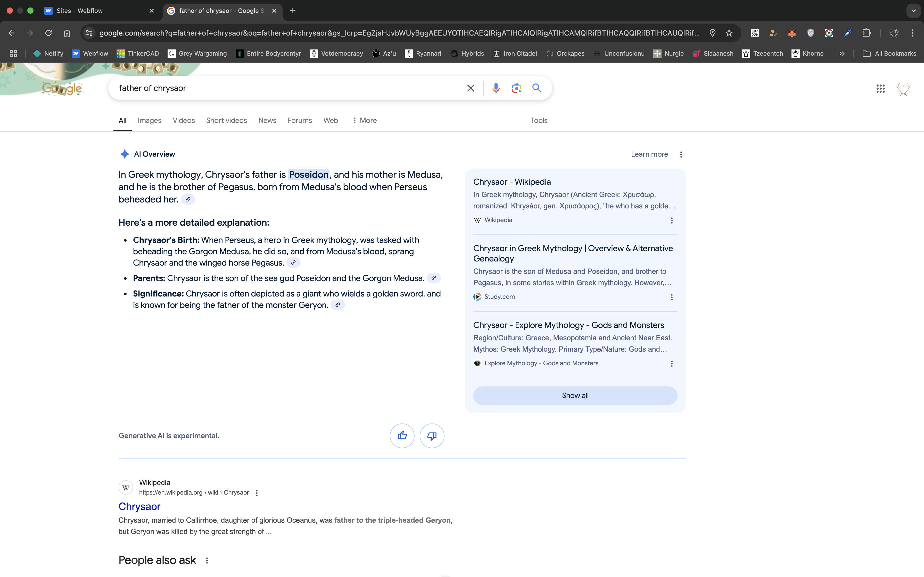This screenshot has height=577, width=924.
Task: Open Google Lens image search icon
Action: pos(516,88)
